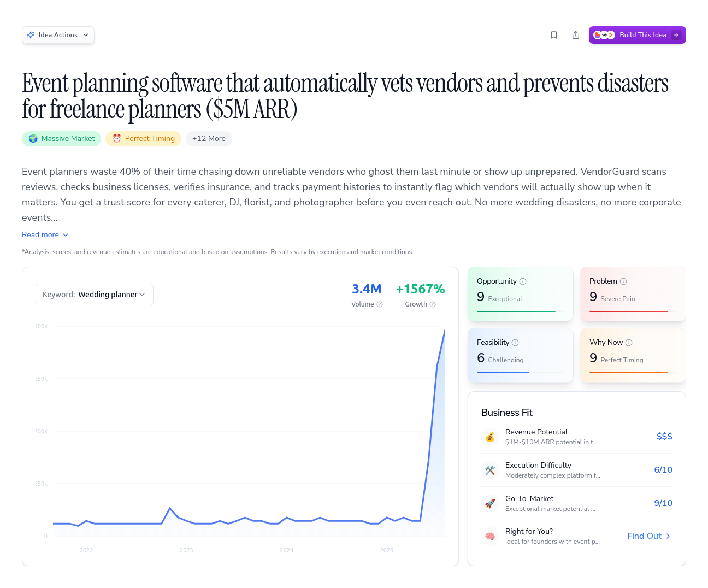
Task: Click the 3.4M Volume metric
Action: click(x=367, y=289)
